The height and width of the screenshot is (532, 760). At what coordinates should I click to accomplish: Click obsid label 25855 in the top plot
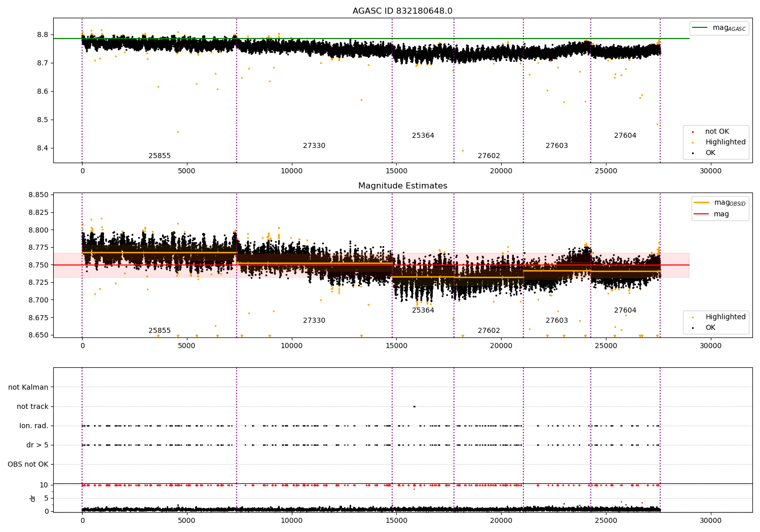[x=160, y=156]
